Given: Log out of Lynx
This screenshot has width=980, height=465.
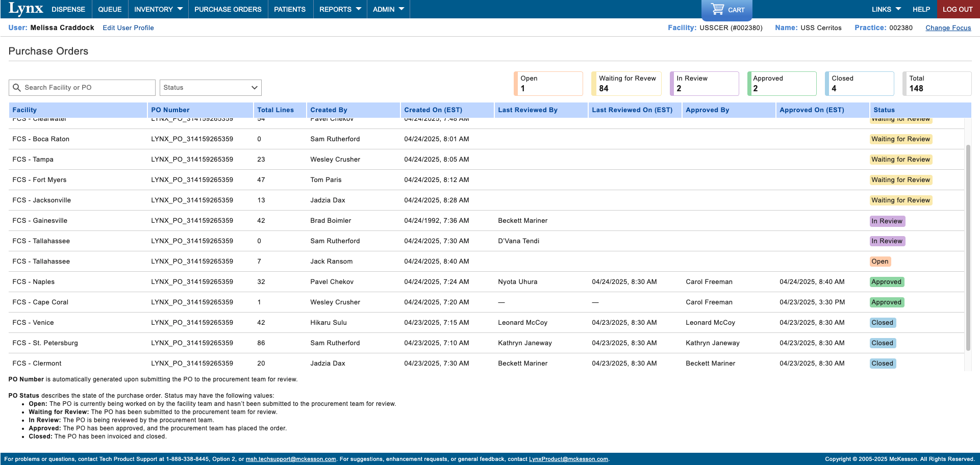Looking at the screenshot, I should pos(958,9).
